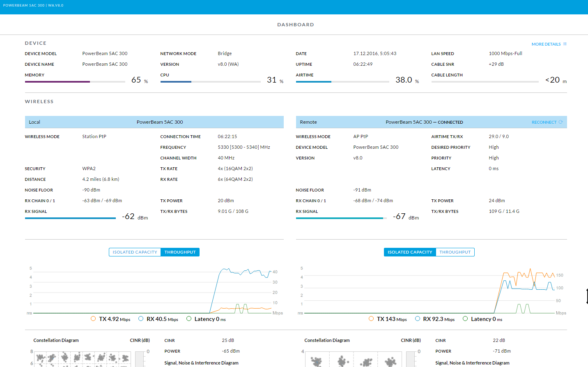Click the Reconnect refresh icon
This screenshot has width=588, height=367.
point(560,122)
